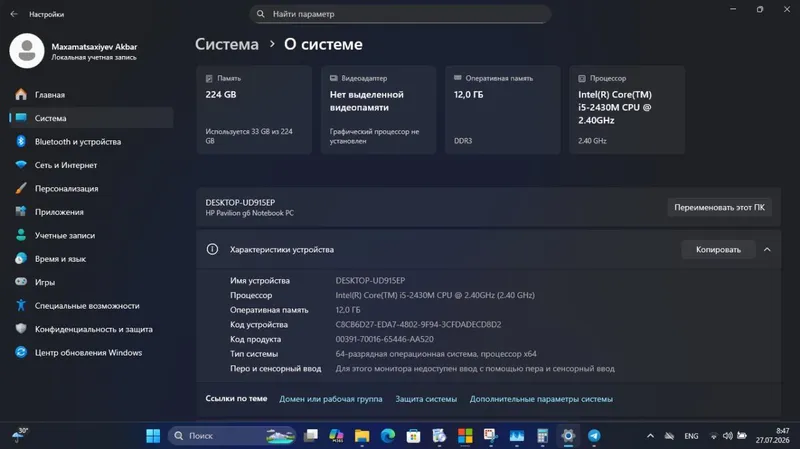Go back using the Settings back arrow
The width and height of the screenshot is (800, 449).
(14, 14)
